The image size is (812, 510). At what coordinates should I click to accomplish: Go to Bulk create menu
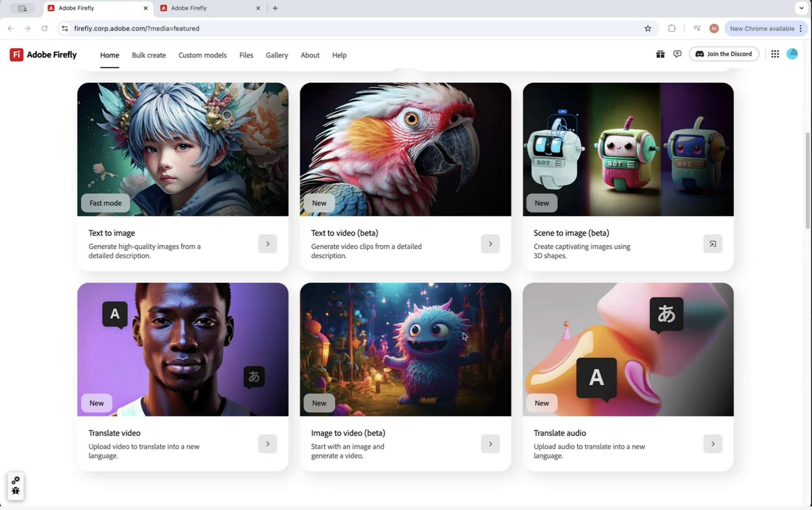coord(148,55)
